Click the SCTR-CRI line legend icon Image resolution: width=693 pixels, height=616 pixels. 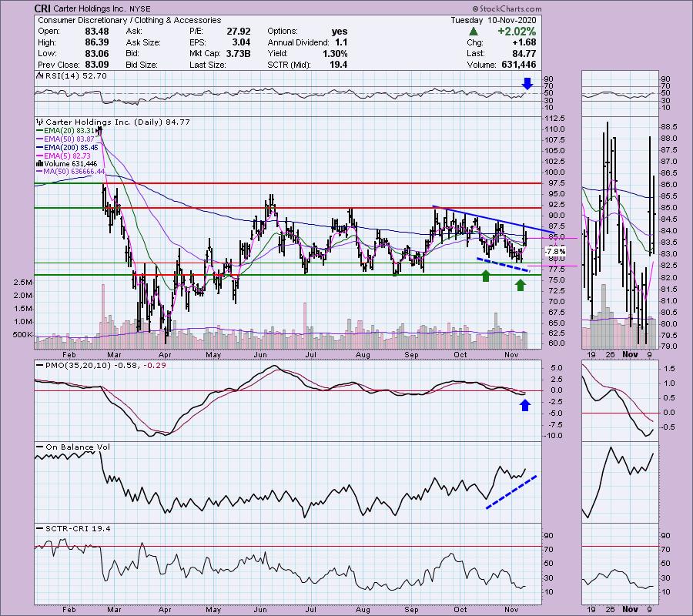click(39, 528)
